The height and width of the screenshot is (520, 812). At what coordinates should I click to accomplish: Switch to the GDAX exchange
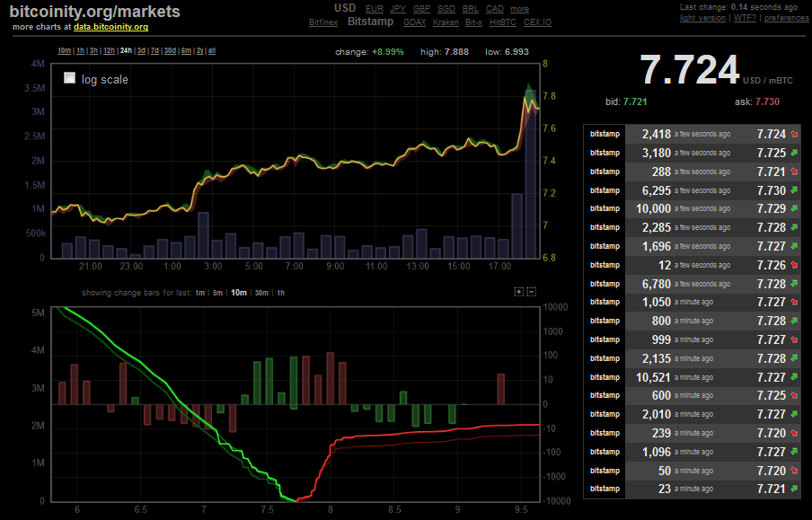point(414,22)
